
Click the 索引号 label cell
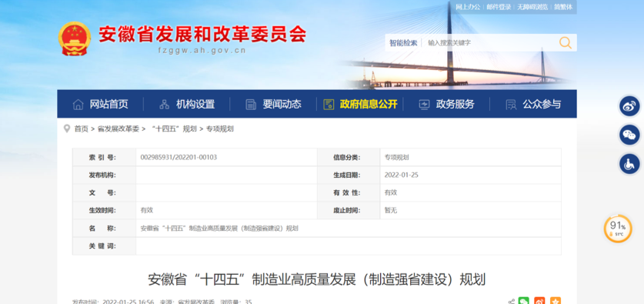pyautogui.click(x=105, y=157)
